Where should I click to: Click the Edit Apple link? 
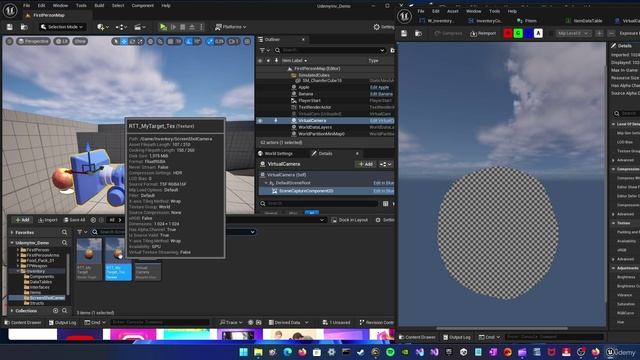pos(380,87)
